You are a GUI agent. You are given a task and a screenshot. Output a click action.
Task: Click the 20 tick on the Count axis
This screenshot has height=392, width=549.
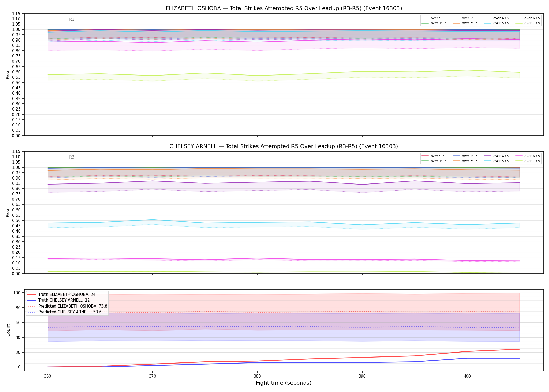click(18, 352)
